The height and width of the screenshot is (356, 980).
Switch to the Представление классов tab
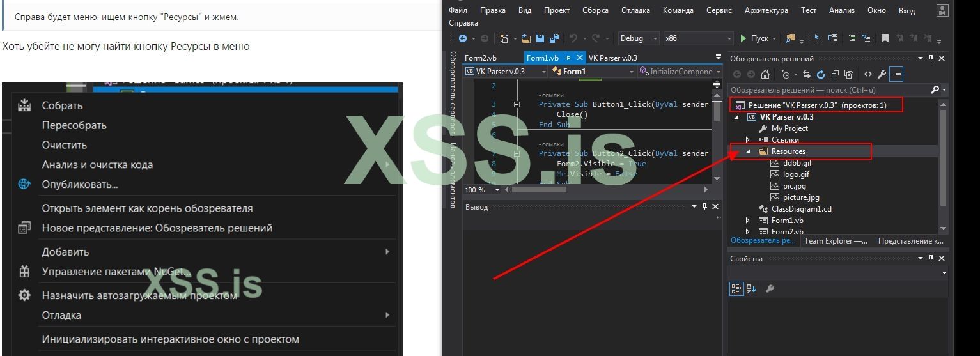(911, 241)
